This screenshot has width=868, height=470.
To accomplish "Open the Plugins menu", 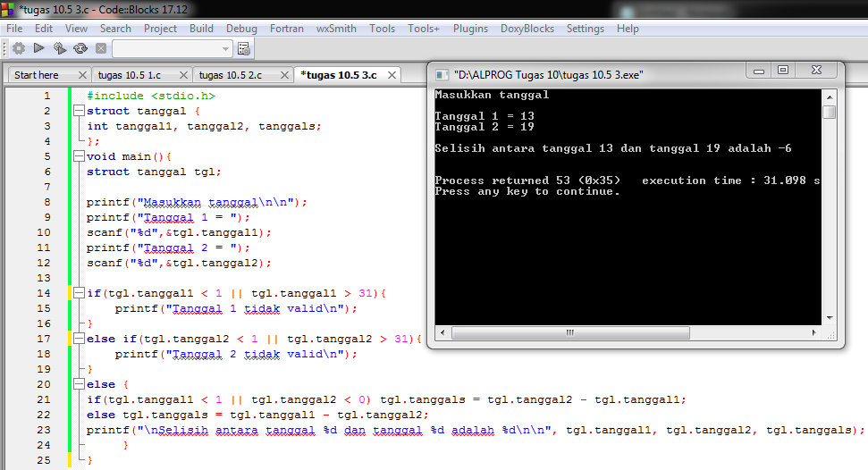I will point(470,29).
